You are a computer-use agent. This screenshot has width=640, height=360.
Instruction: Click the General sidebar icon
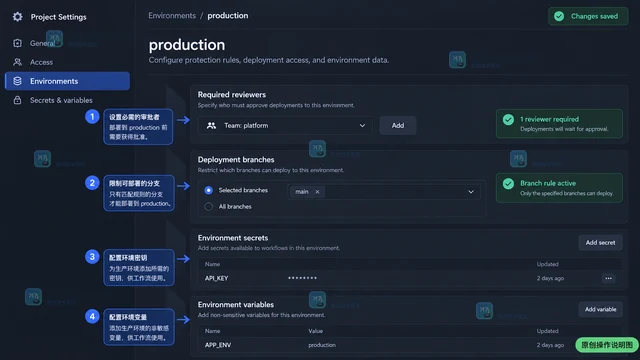[x=17, y=43]
